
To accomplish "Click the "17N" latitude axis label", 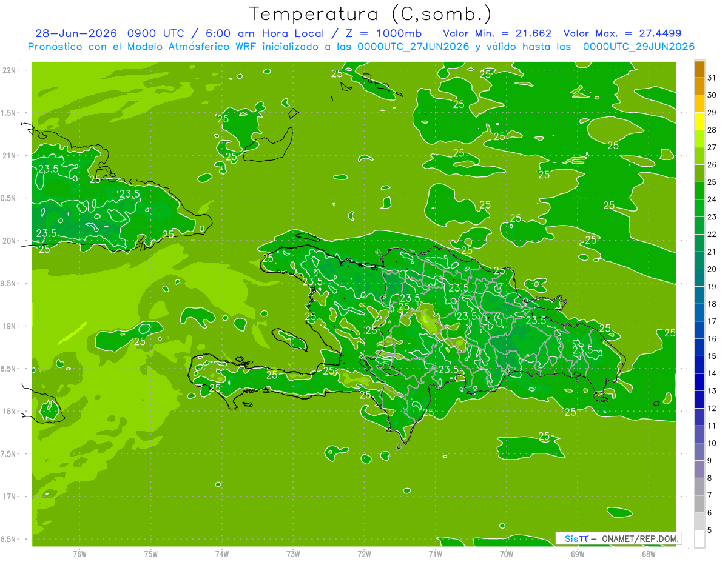I will (10, 497).
